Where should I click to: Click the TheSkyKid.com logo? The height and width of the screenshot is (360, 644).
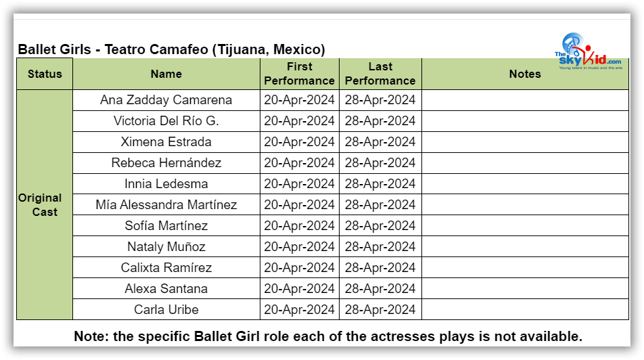pos(588,51)
